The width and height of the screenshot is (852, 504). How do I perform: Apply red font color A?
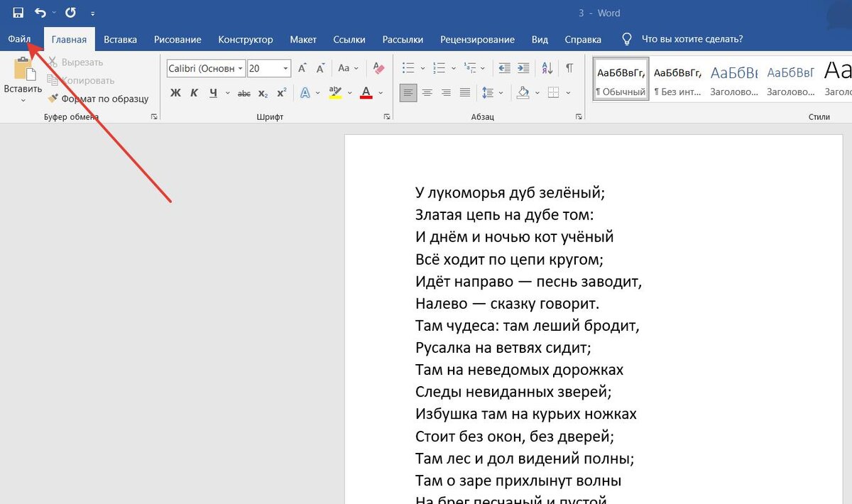366,93
